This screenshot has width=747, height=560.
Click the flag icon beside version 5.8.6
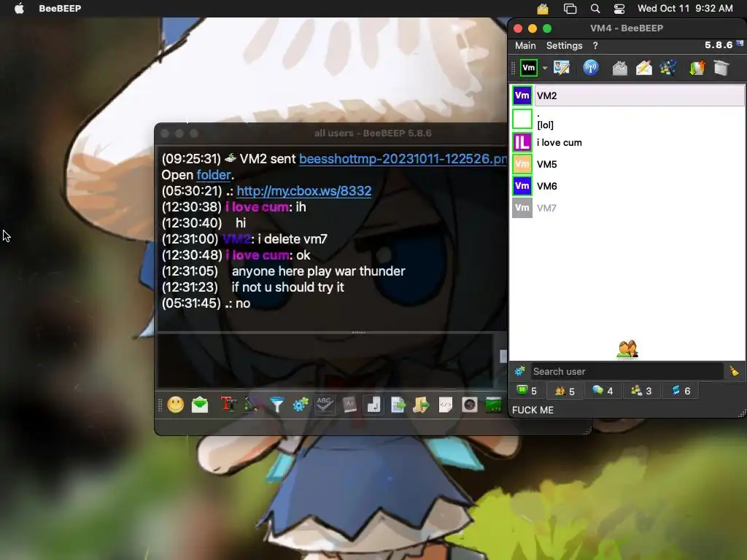[740, 44]
